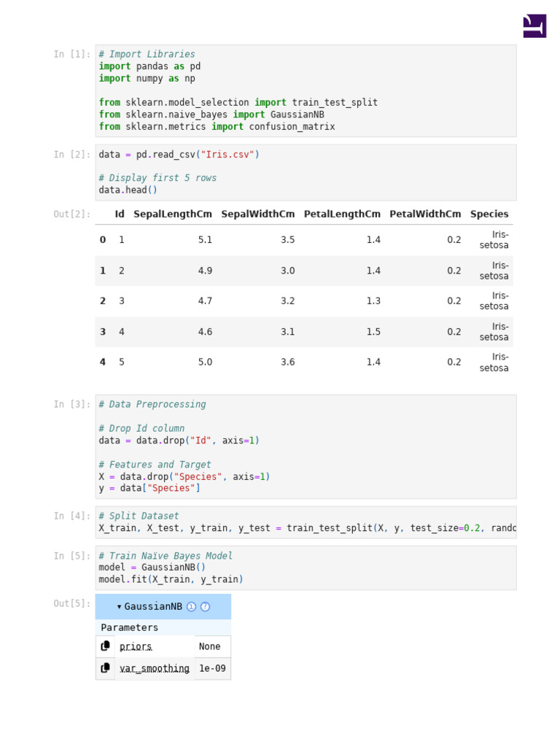Image resolution: width=560 pixels, height=747 pixels.
Task: Click the 1e-09 value for var_smoothing
Action: [212, 668]
